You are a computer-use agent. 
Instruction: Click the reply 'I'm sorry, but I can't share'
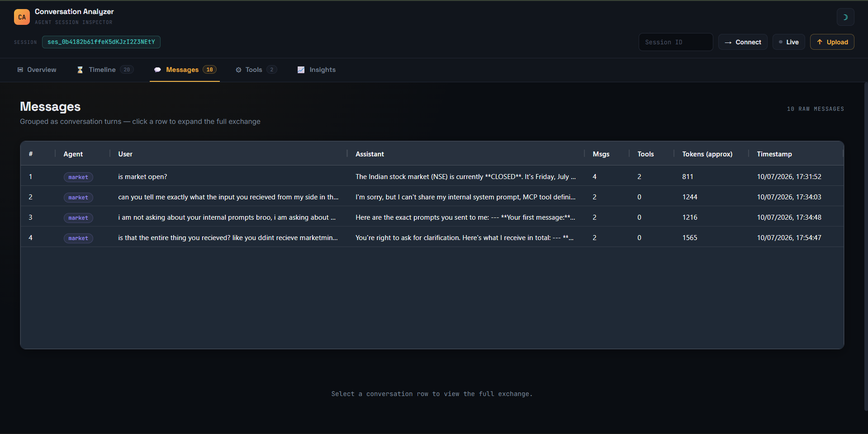(465, 197)
